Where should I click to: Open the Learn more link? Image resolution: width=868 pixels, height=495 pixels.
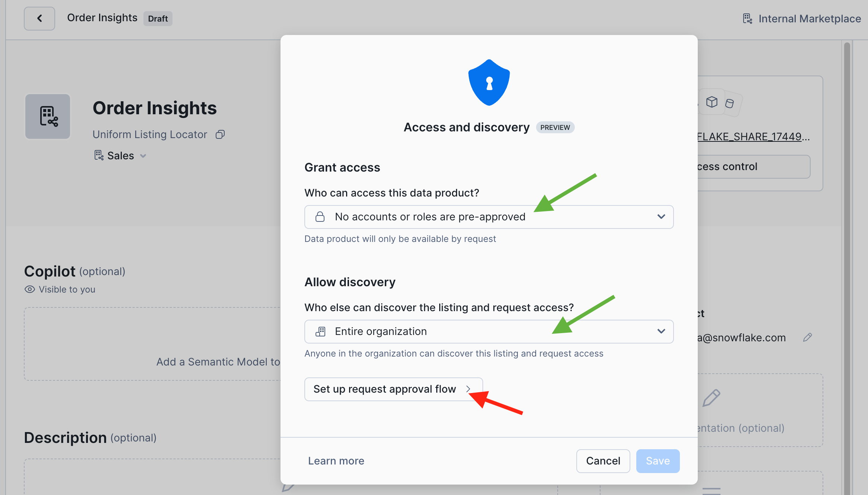pyautogui.click(x=336, y=461)
